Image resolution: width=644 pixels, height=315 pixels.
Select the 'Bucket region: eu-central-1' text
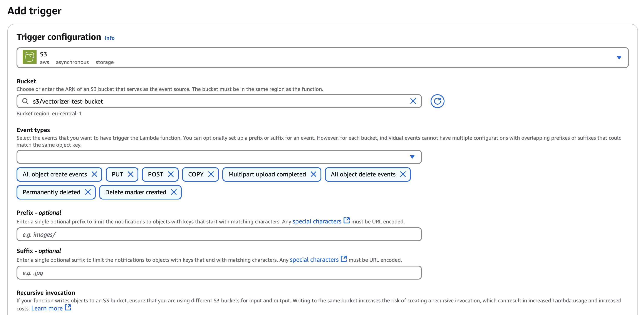click(49, 114)
